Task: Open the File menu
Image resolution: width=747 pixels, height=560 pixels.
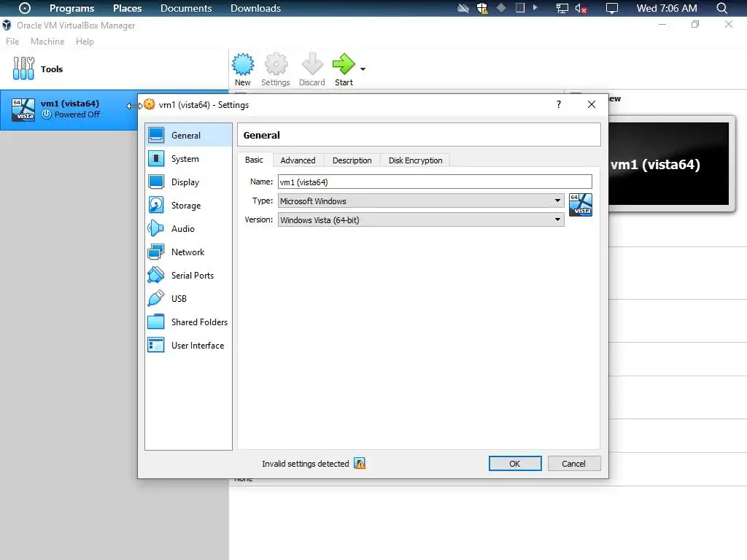Action: click(12, 42)
